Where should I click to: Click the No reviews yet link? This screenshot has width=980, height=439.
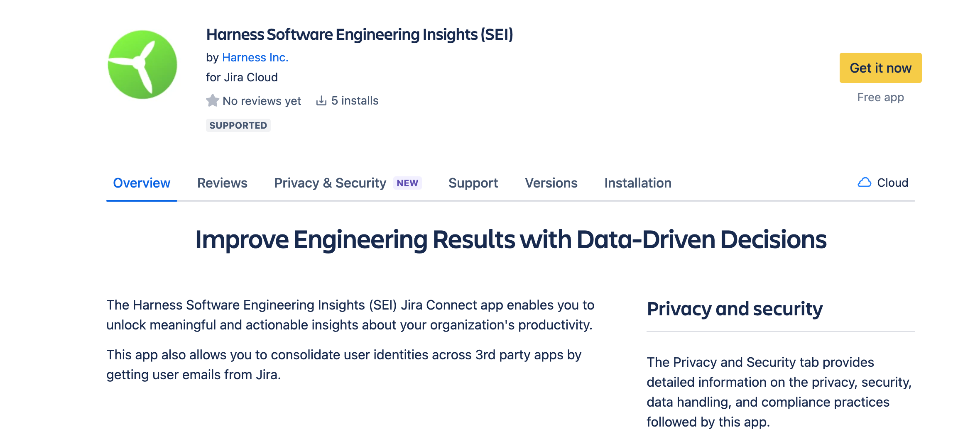[262, 100]
